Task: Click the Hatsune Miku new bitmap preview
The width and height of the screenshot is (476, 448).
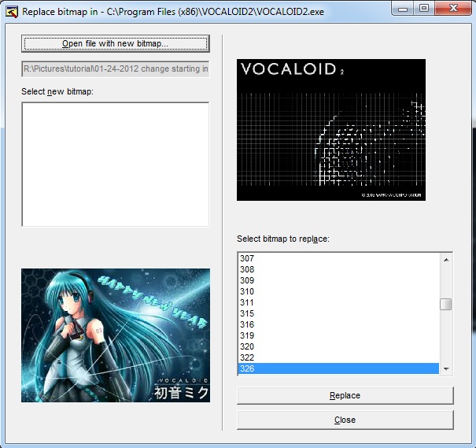Action: pos(116,335)
